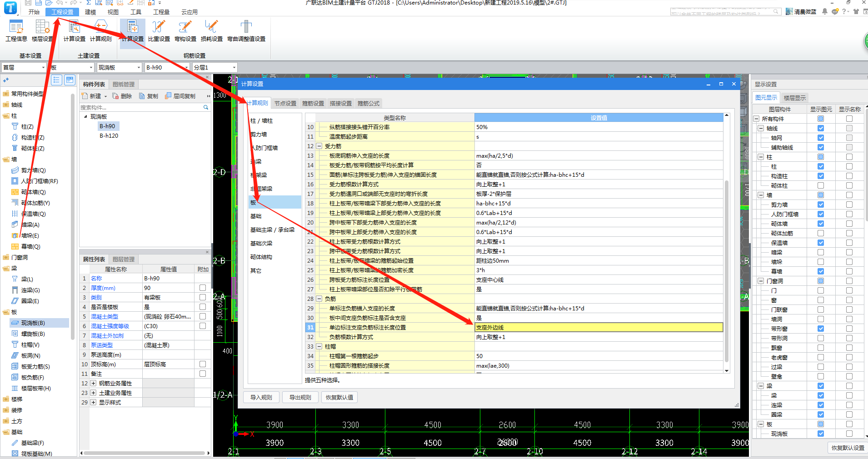Open 土建 计算设置 icon
868x459 pixels.
(75, 31)
